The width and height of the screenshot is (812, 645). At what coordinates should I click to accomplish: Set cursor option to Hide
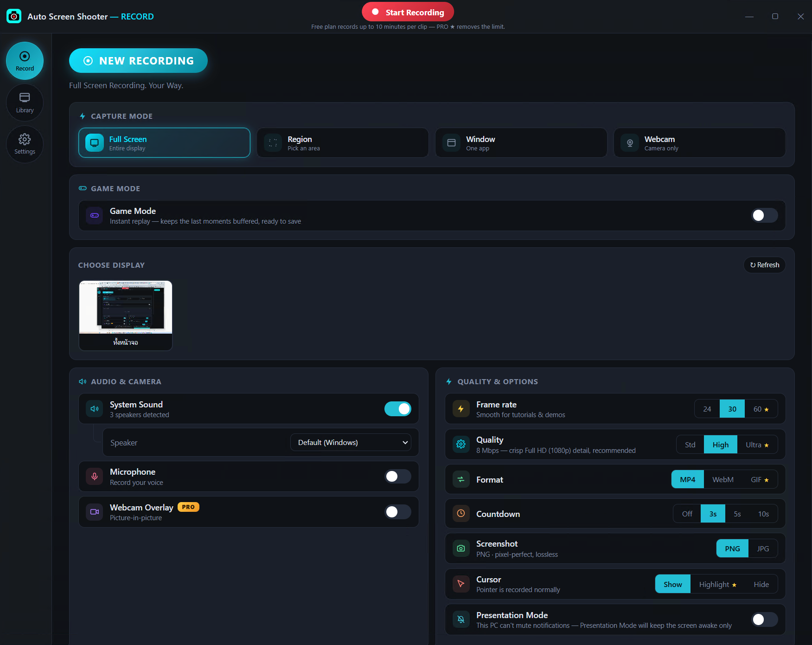pyautogui.click(x=761, y=584)
